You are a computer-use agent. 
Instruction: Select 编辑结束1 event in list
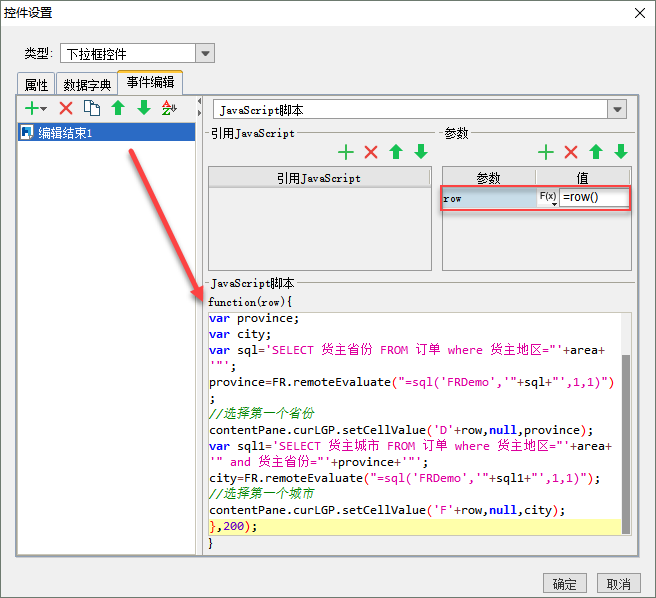[x=107, y=132]
